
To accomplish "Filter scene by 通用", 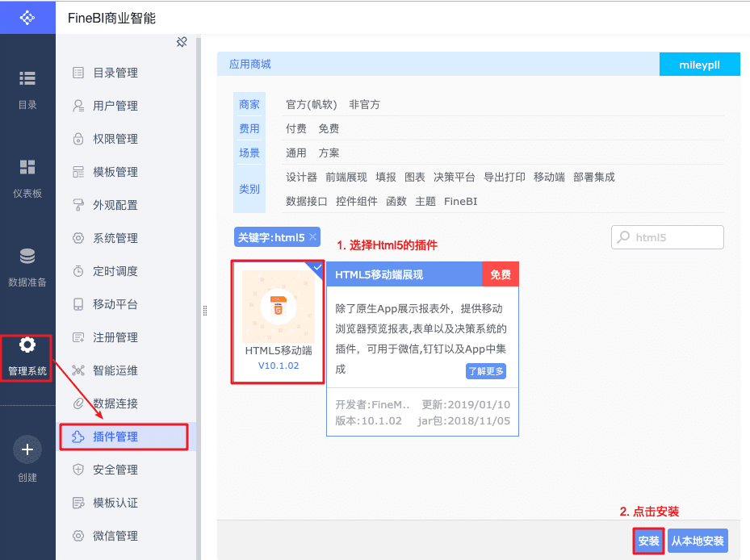I will (x=296, y=153).
